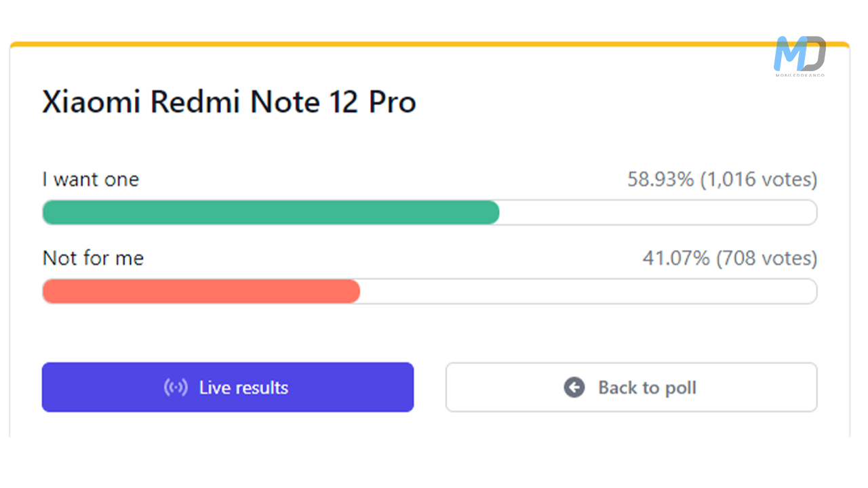Click the green filled progress bar
This screenshot has height=488, width=868.
(x=271, y=213)
